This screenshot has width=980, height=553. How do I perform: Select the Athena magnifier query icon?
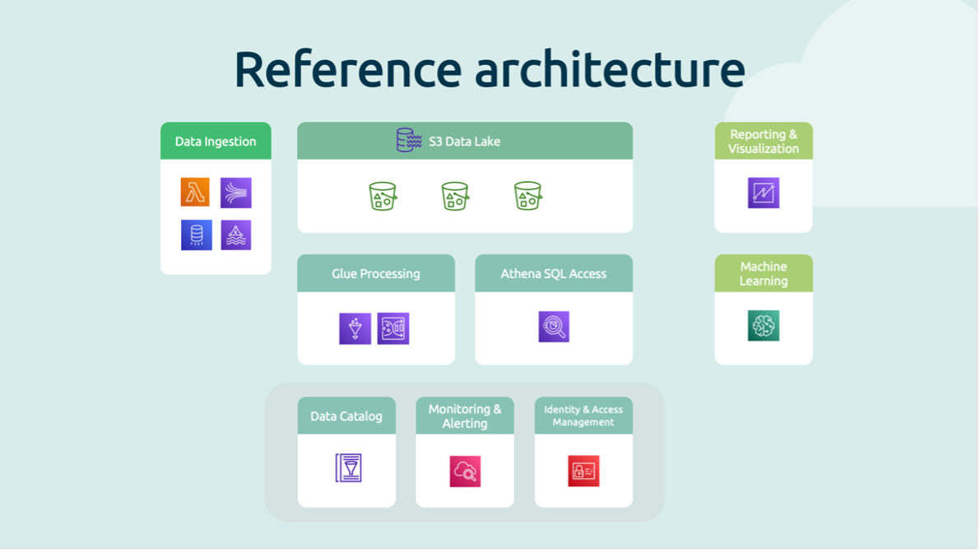click(x=554, y=327)
